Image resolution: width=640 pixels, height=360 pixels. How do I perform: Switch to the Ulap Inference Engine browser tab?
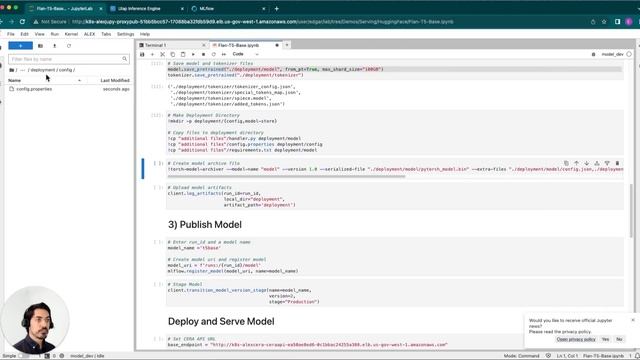[x=147, y=9]
